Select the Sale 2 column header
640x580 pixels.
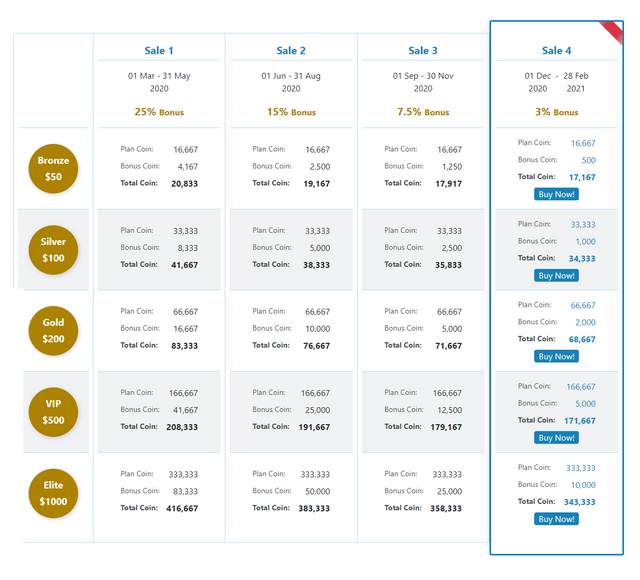coord(291,51)
